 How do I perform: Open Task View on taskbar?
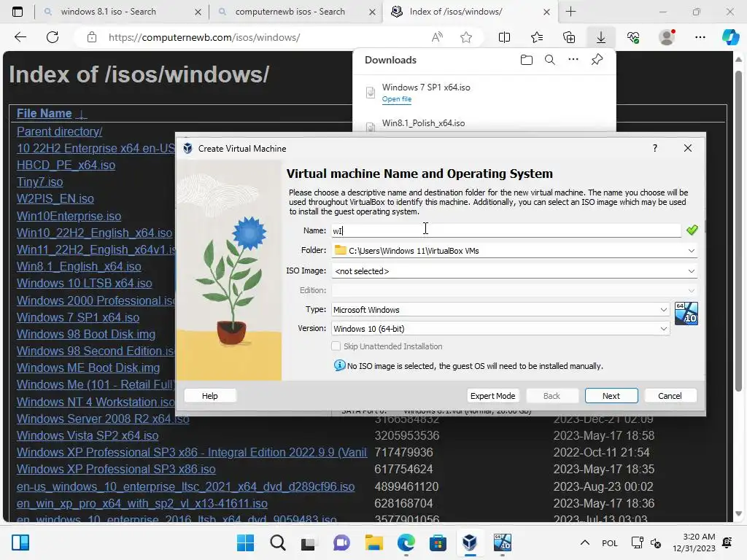click(x=309, y=542)
